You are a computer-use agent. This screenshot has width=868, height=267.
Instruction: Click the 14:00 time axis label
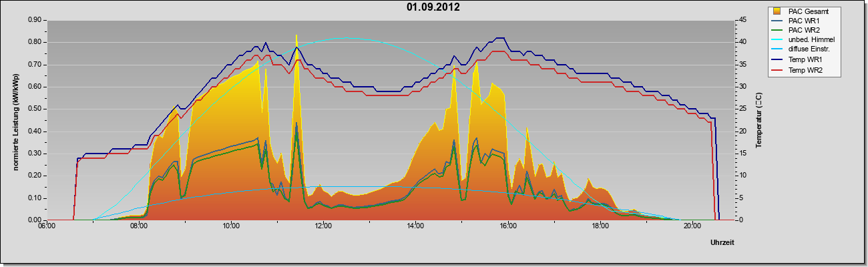pos(415,226)
